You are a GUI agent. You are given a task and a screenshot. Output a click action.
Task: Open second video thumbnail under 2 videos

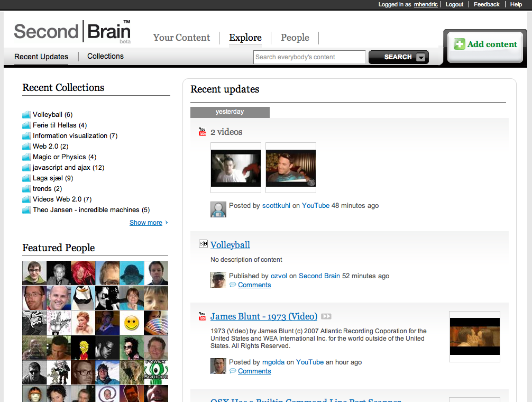(291, 168)
